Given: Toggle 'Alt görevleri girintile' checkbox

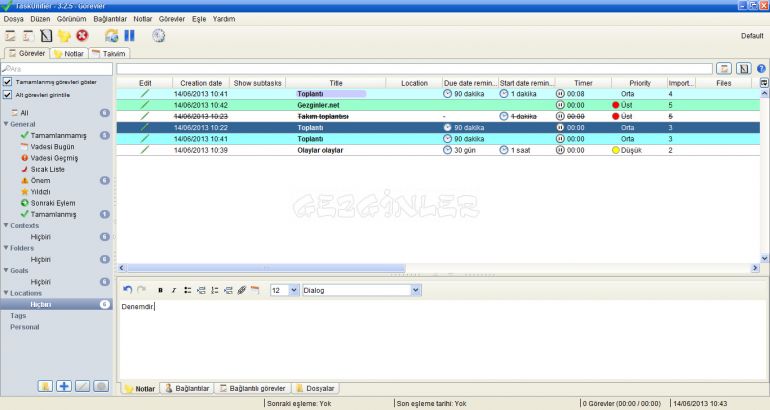Looking at the screenshot, I should pos(8,95).
